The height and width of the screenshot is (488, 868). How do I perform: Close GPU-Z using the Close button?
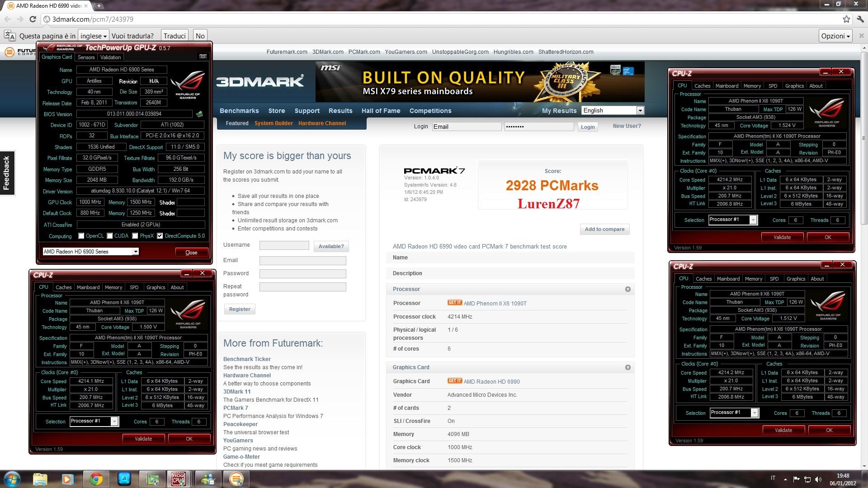[x=191, y=252]
